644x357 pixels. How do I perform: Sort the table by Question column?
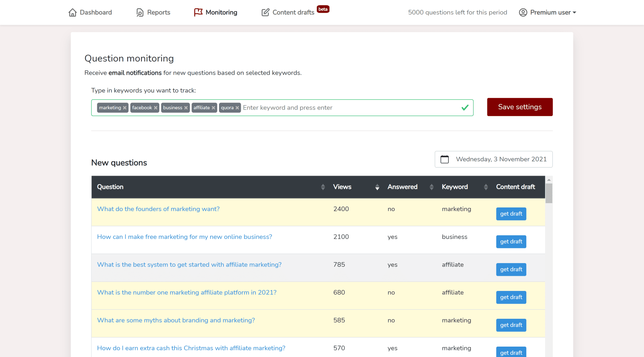click(x=323, y=187)
